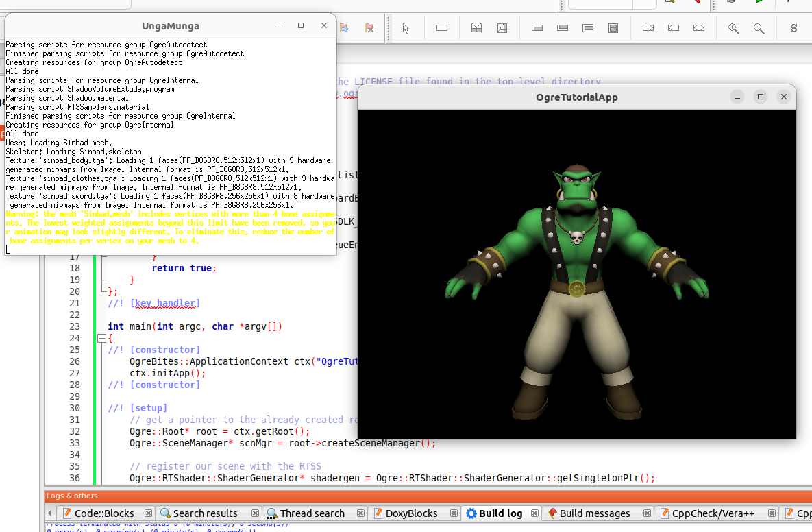Image resolution: width=812 pixels, height=532 pixels.
Task: Click the selection block icon with divided box
Action: point(476,28)
